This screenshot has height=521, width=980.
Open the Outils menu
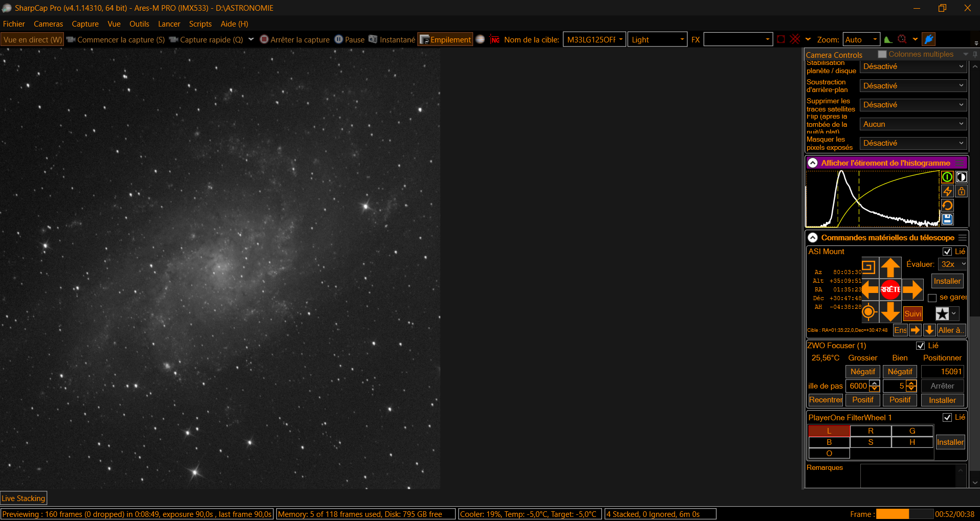pos(139,24)
